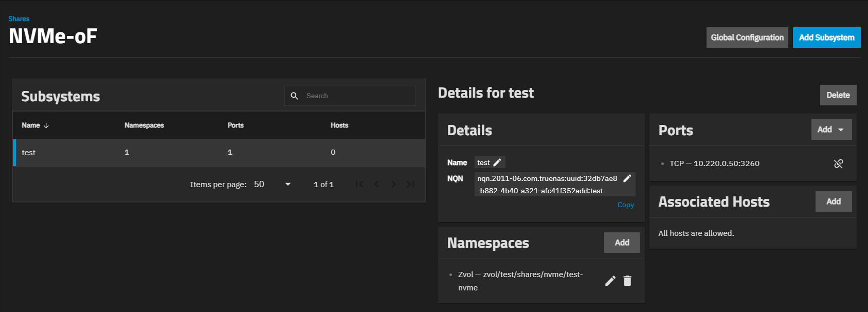Unlink the TCP 10.220.0.50:3260 port

tap(838, 163)
